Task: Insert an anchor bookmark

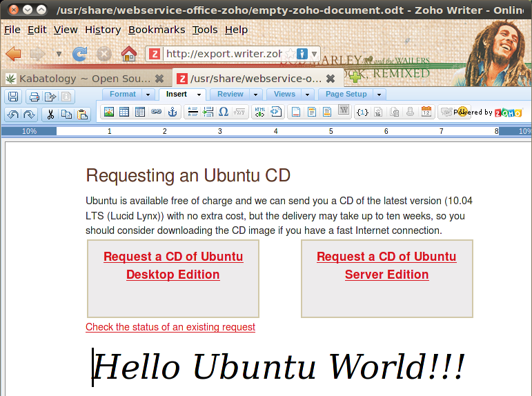Action: (x=173, y=112)
